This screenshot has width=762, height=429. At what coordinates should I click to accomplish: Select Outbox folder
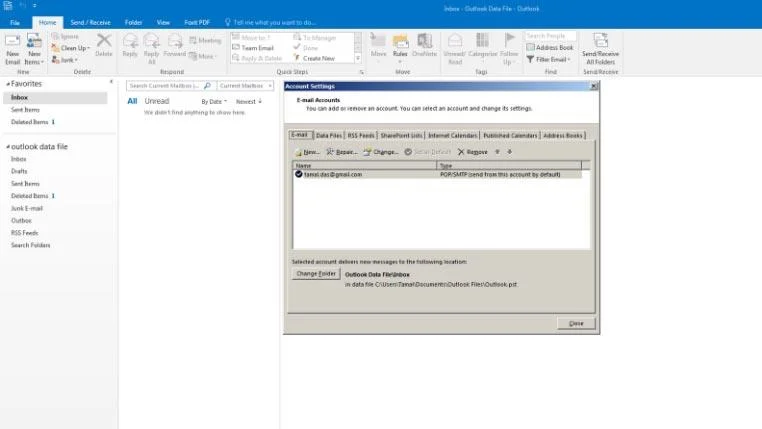tap(21, 221)
